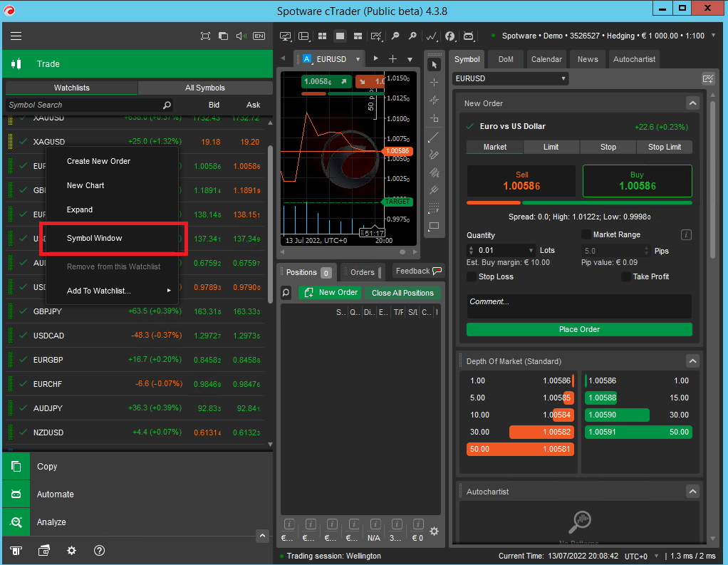Click the Close All Positions button

click(x=402, y=293)
